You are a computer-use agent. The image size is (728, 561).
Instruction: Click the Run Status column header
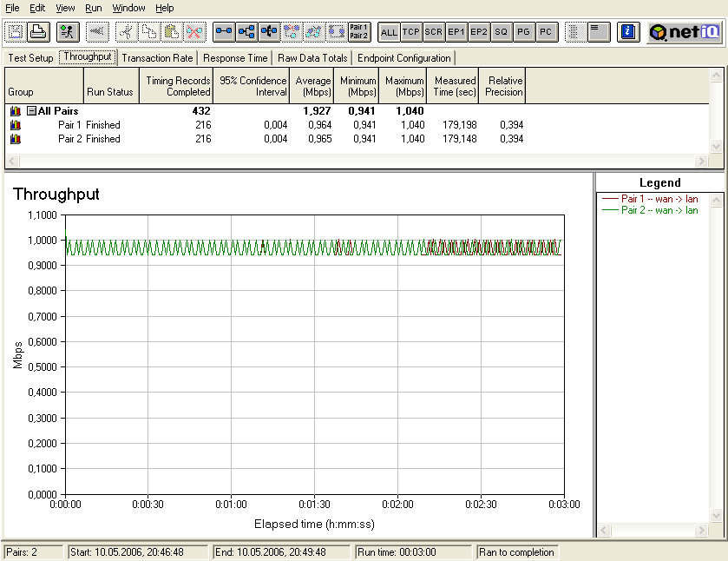(110, 92)
